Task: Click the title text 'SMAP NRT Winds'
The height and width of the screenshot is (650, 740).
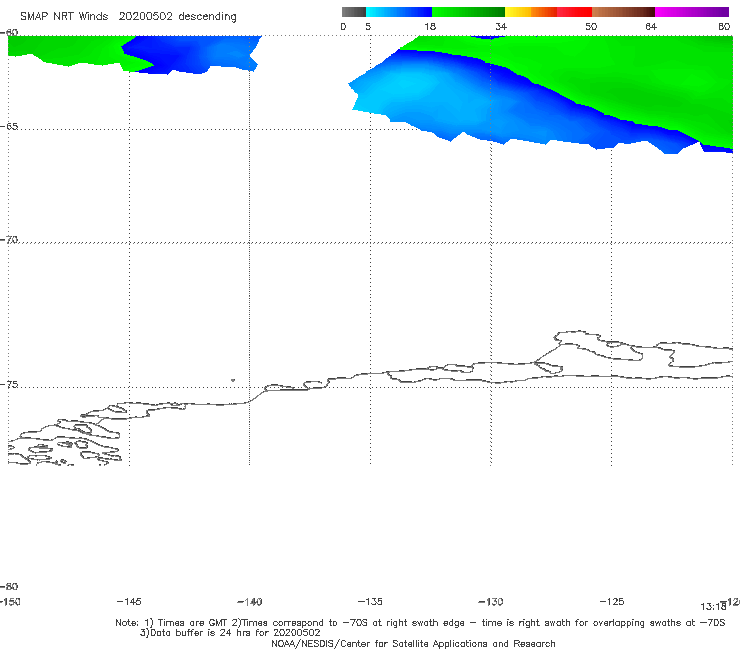Action: point(64,16)
